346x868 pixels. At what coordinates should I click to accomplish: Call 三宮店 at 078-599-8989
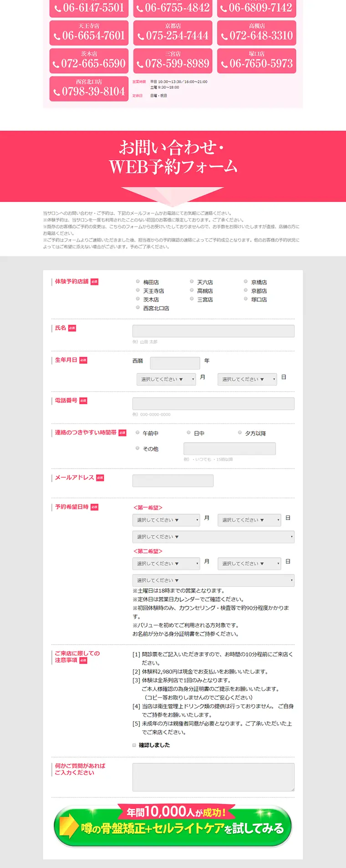[173, 61]
